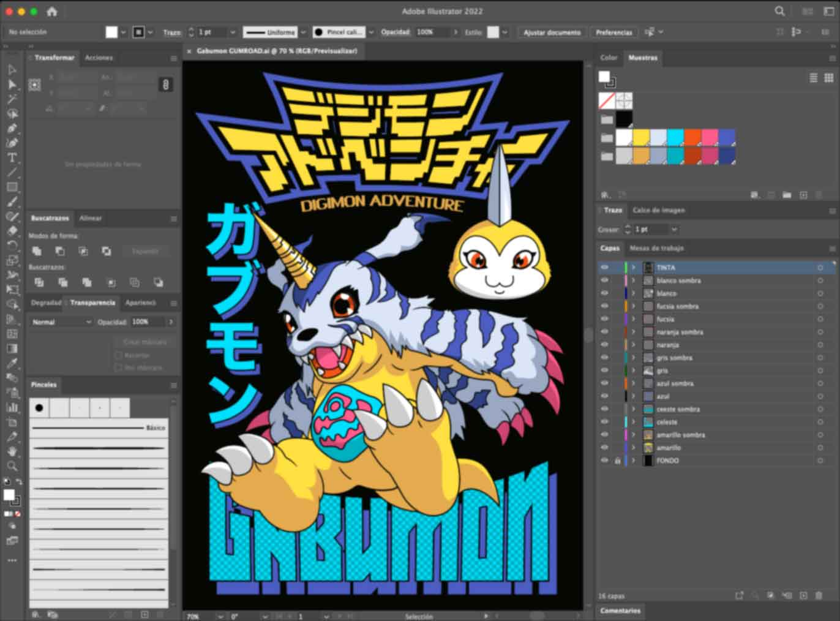Click the Preferencias button
Screen dimensions: 840x621
(x=614, y=32)
